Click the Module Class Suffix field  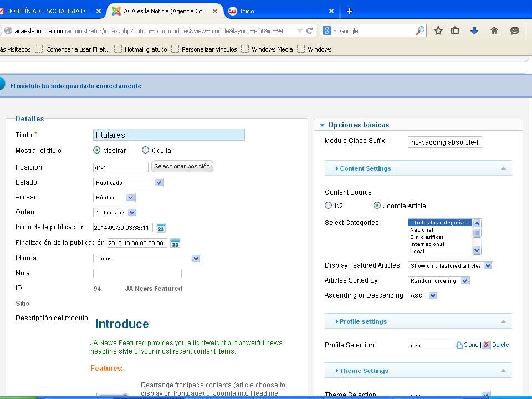[445, 142]
